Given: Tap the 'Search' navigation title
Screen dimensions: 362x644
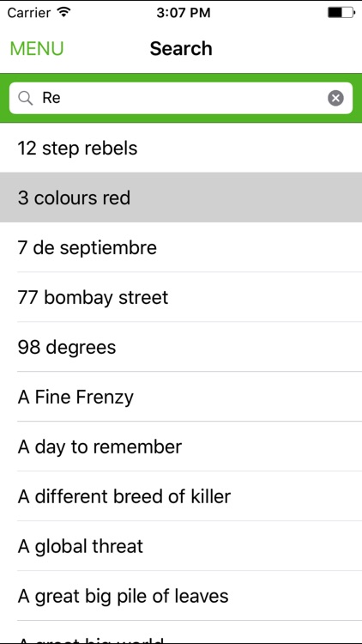Looking at the screenshot, I should [181, 48].
